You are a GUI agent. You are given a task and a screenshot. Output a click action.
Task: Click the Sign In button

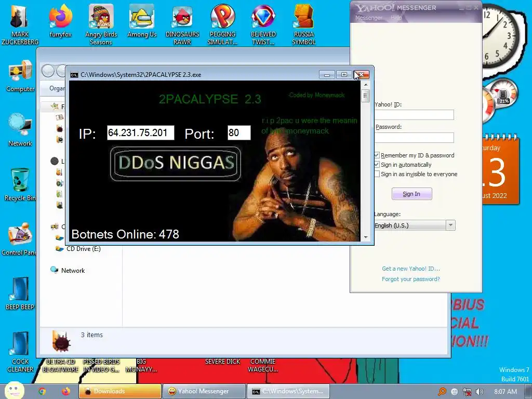pyautogui.click(x=411, y=194)
